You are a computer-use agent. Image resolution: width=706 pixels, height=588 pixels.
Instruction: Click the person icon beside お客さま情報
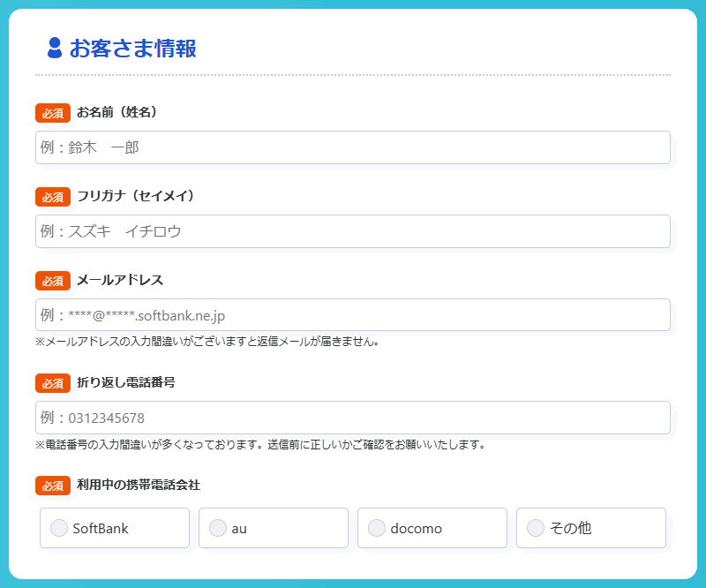pos(55,49)
